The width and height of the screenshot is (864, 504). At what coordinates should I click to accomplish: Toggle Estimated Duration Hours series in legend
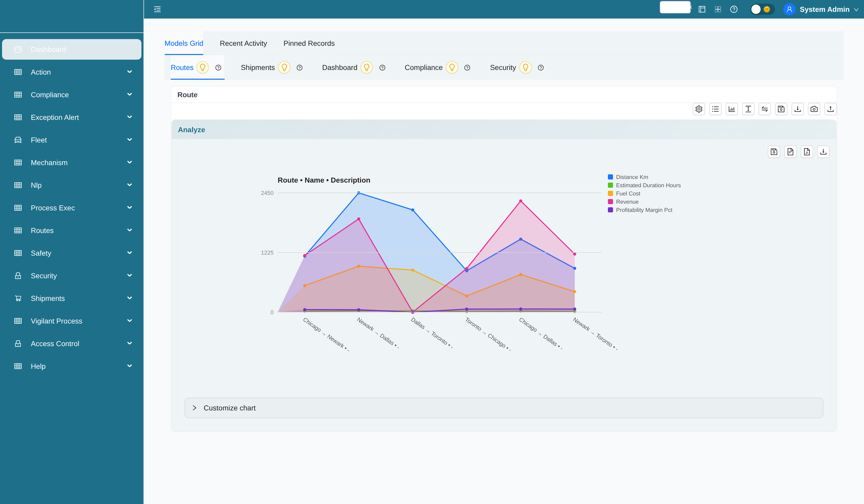644,185
